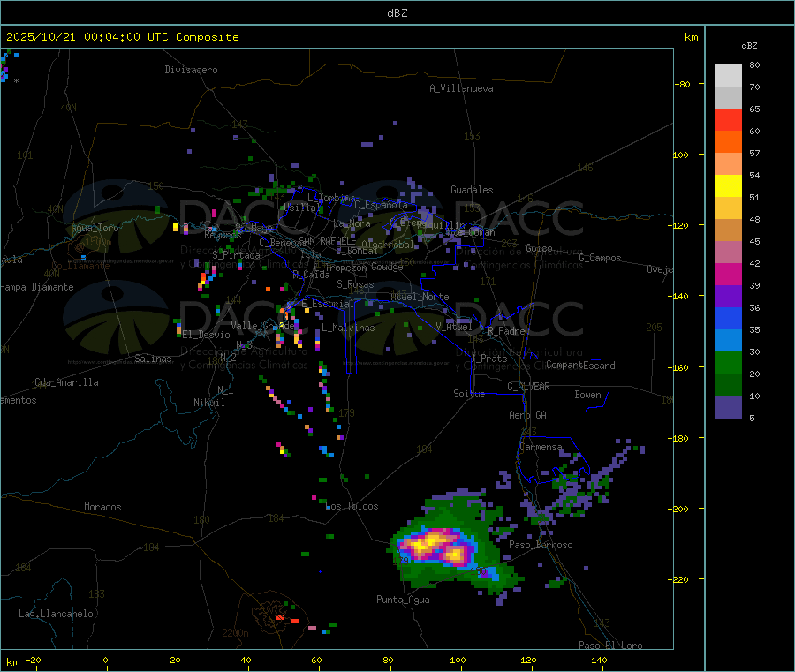Click the 100 value on bottom km axis
Screen dimensions: 795x672
(458, 660)
